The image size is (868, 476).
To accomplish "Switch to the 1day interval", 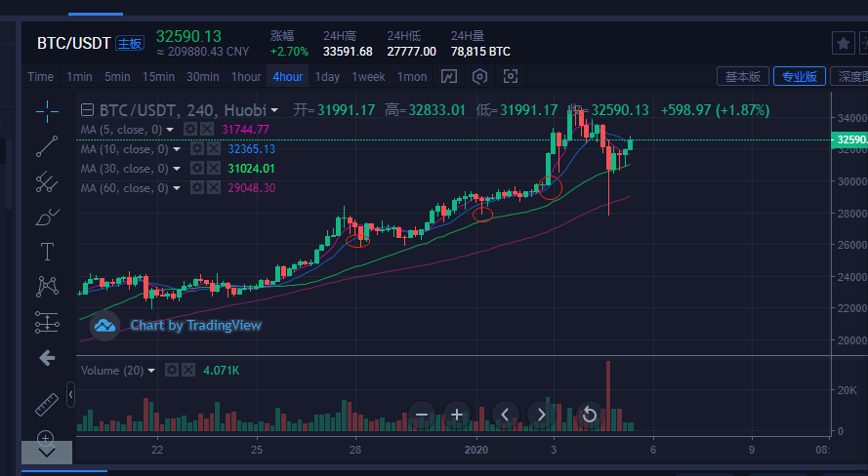I will 327,76.
